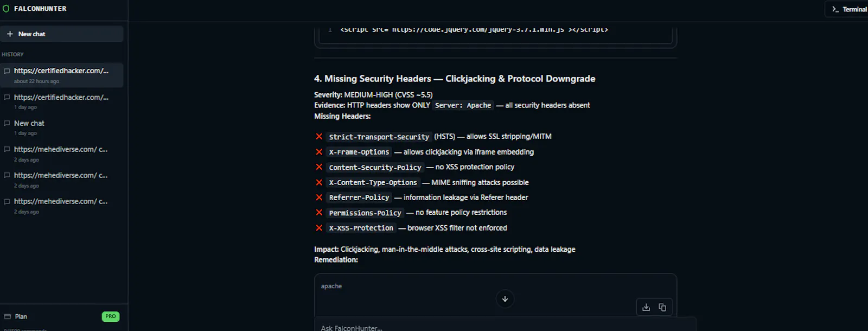Click the plus icon beside New chat
The width and height of the screenshot is (868, 331).
coord(10,34)
